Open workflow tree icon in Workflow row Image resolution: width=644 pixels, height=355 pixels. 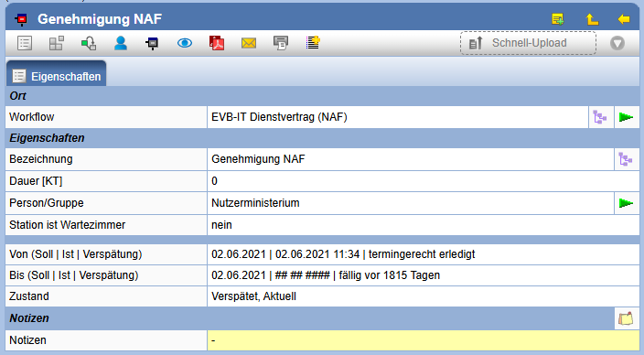tap(600, 117)
